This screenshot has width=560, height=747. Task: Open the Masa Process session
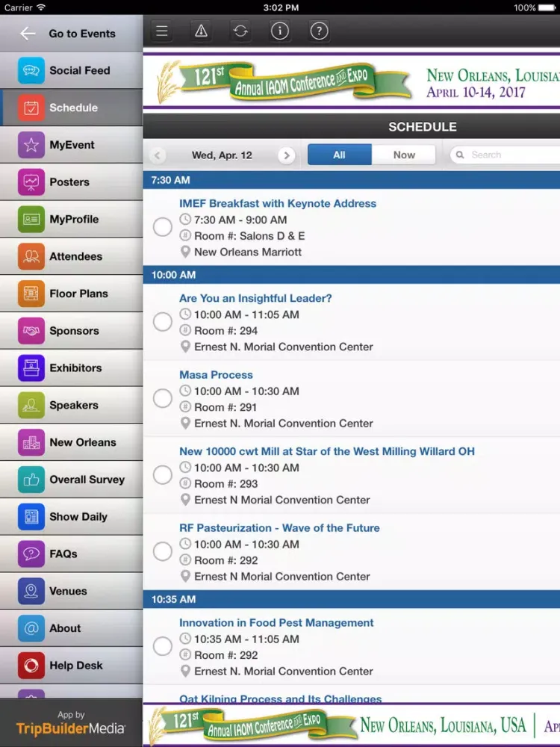(x=216, y=375)
